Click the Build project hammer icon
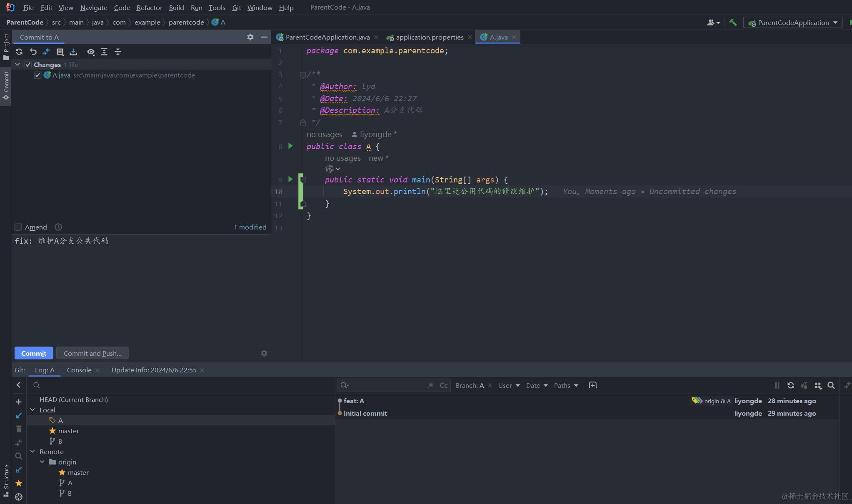Viewport: 852px width, 504px height. click(733, 22)
